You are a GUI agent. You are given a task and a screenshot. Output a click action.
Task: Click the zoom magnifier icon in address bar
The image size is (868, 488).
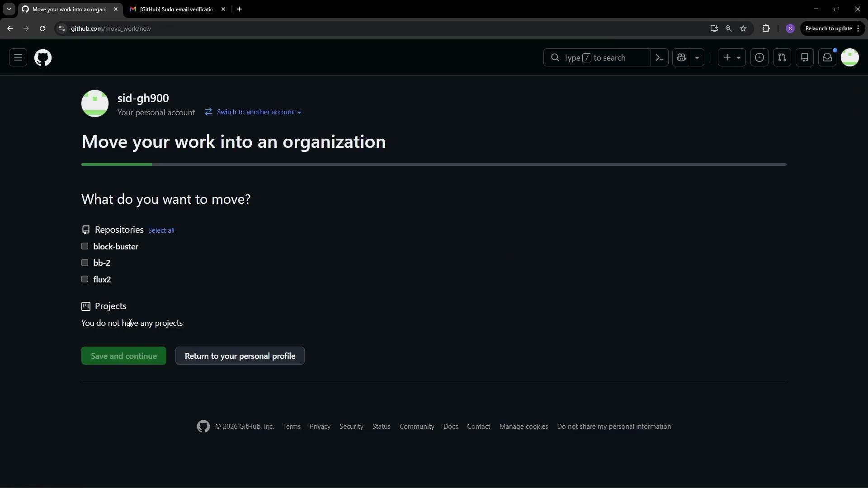tap(728, 28)
